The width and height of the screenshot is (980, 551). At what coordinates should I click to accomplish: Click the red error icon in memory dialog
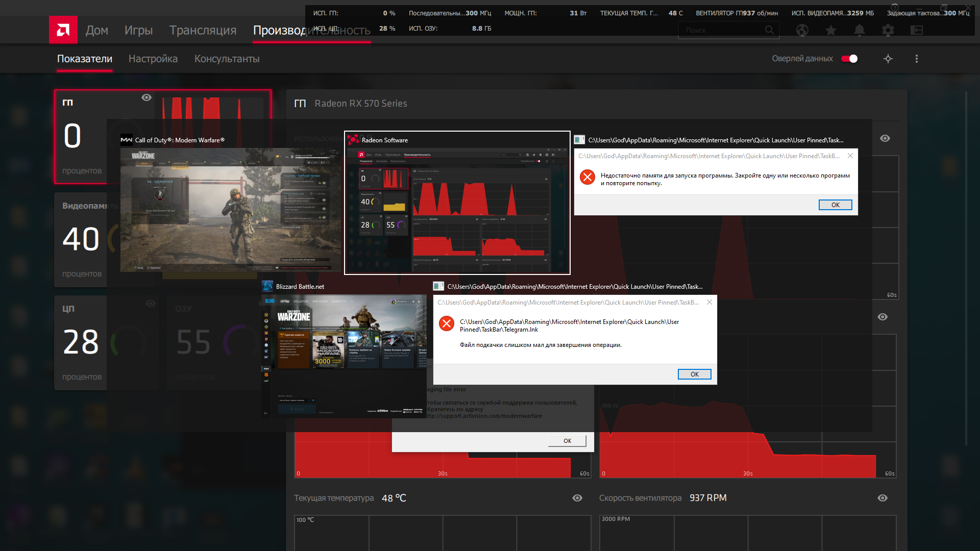coord(587,177)
